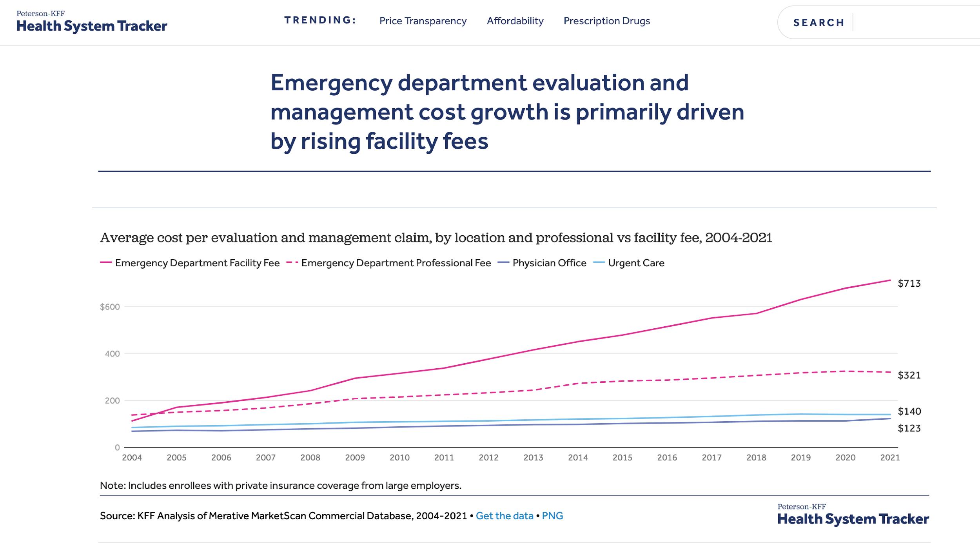
Task: Click the $600 y-axis tick label
Action: (x=110, y=307)
